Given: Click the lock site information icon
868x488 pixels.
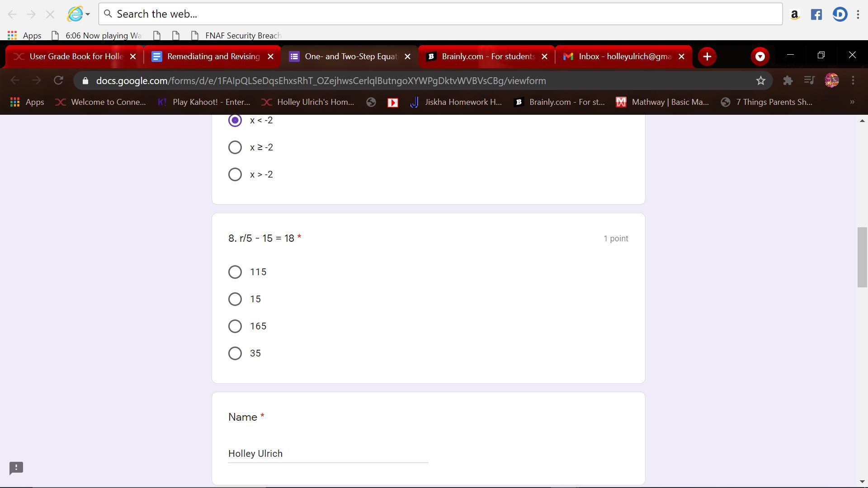Looking at the screenshot, I should [85, 81].
